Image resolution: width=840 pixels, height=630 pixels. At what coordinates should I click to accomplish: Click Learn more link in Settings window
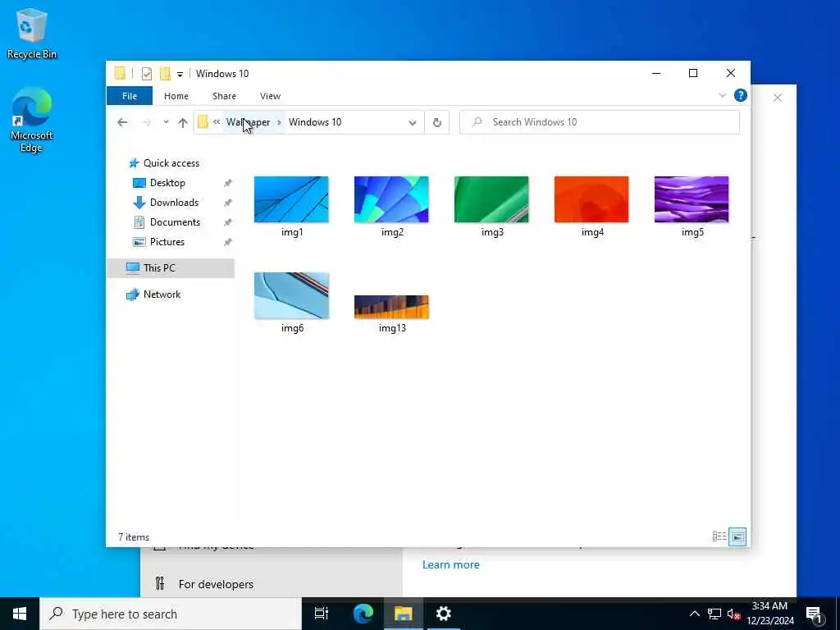(450, 564)
